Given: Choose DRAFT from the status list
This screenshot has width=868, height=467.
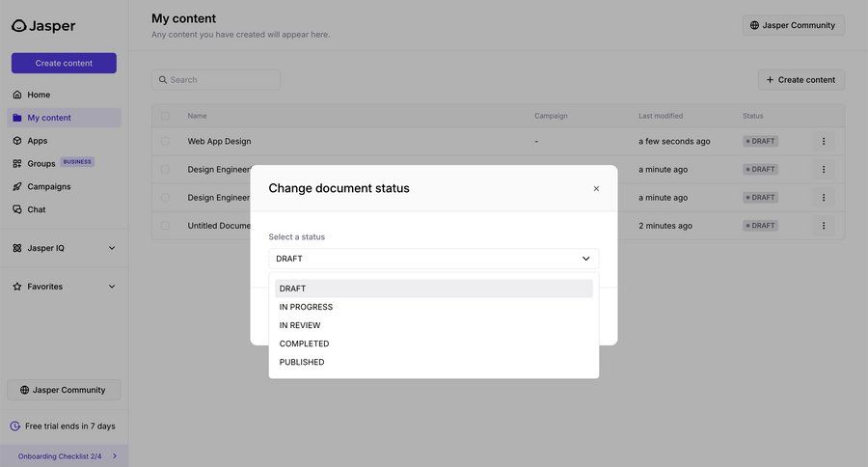Looking at the screenshot, I should pos(433,288).
